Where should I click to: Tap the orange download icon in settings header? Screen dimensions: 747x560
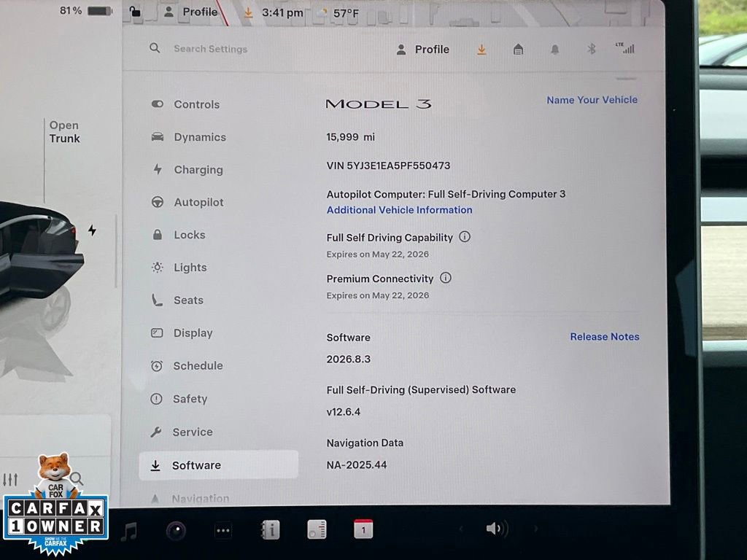[481, 50]
